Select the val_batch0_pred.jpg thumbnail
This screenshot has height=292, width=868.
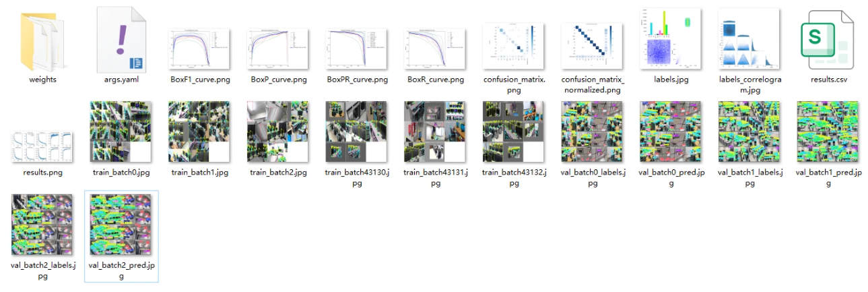click(671, 132)
